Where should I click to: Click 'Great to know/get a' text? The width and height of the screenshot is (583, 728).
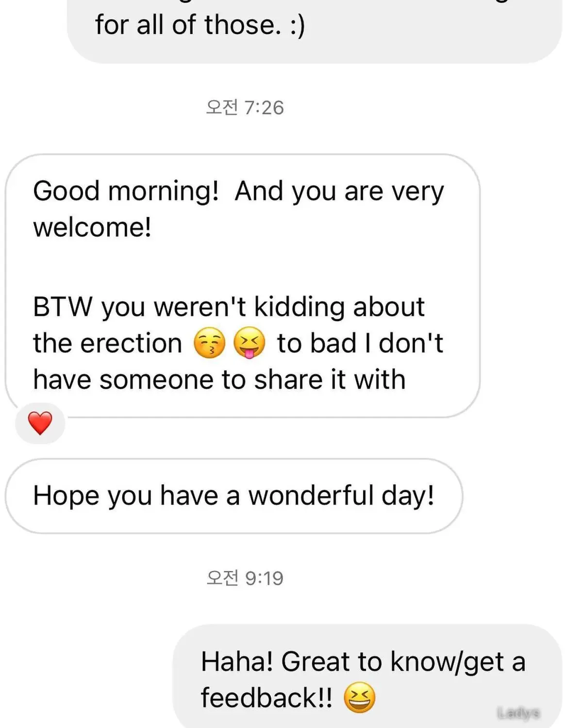[x=403, y=662]
